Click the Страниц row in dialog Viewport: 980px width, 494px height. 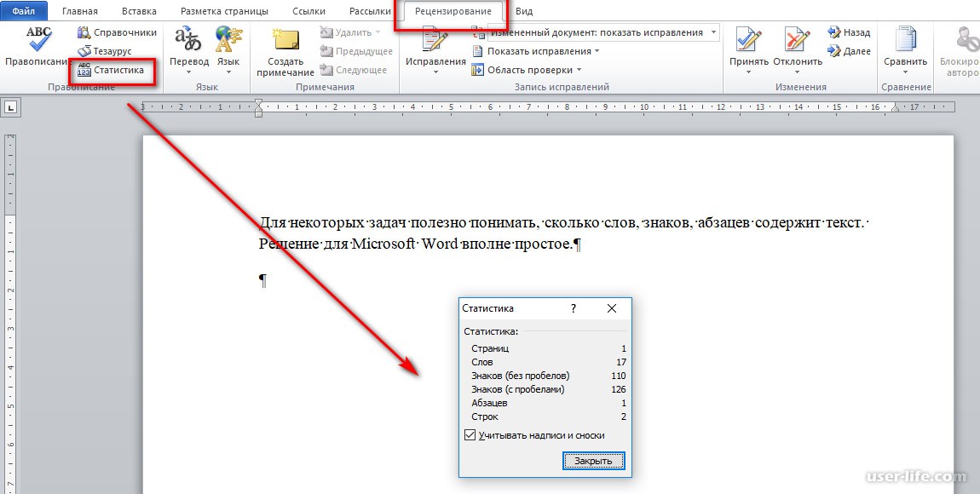tap(548, 348)
